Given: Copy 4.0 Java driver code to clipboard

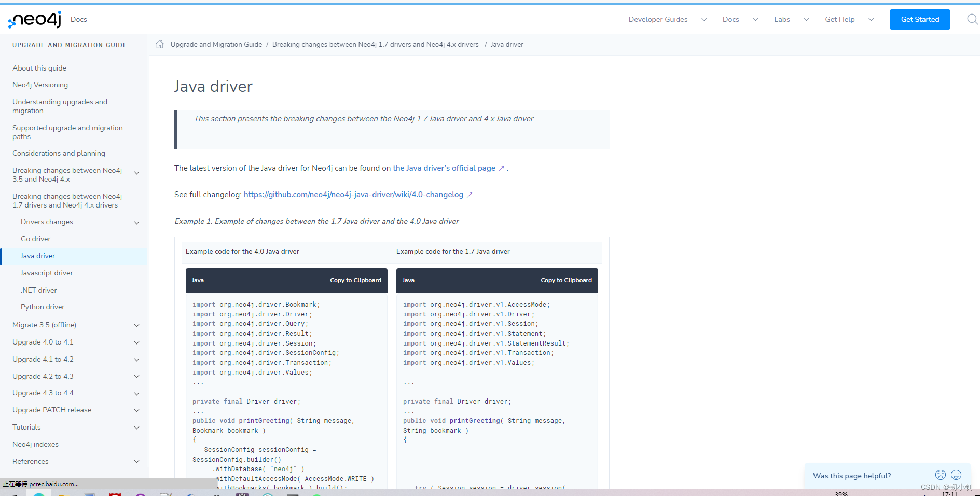Looking at the screenshot, I should pyautogui.click(x=355, y=280).
